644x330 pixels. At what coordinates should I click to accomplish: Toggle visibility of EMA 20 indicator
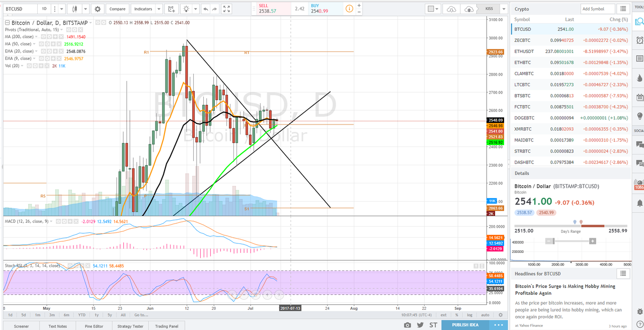(x=43, y=51)
